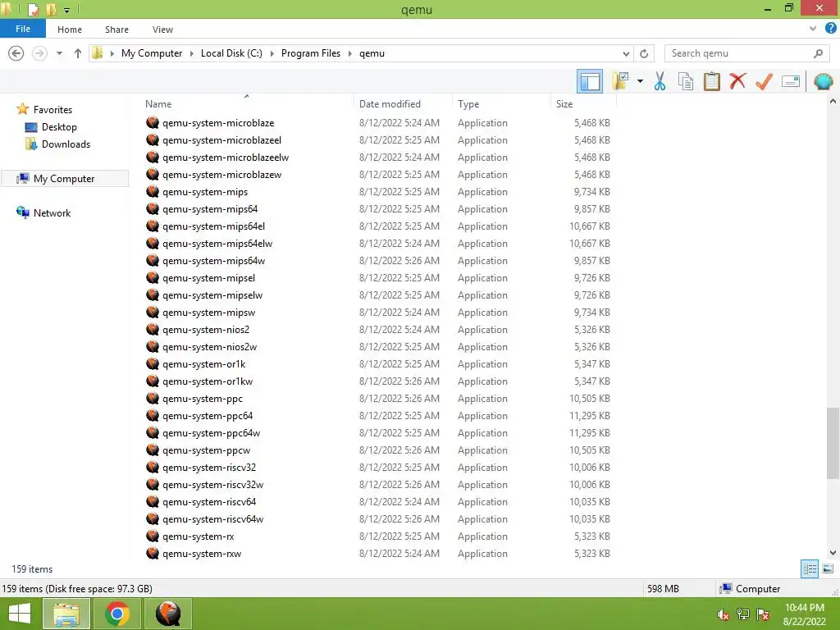Toggle the navigation pane layout button

[x=590, y=81]
